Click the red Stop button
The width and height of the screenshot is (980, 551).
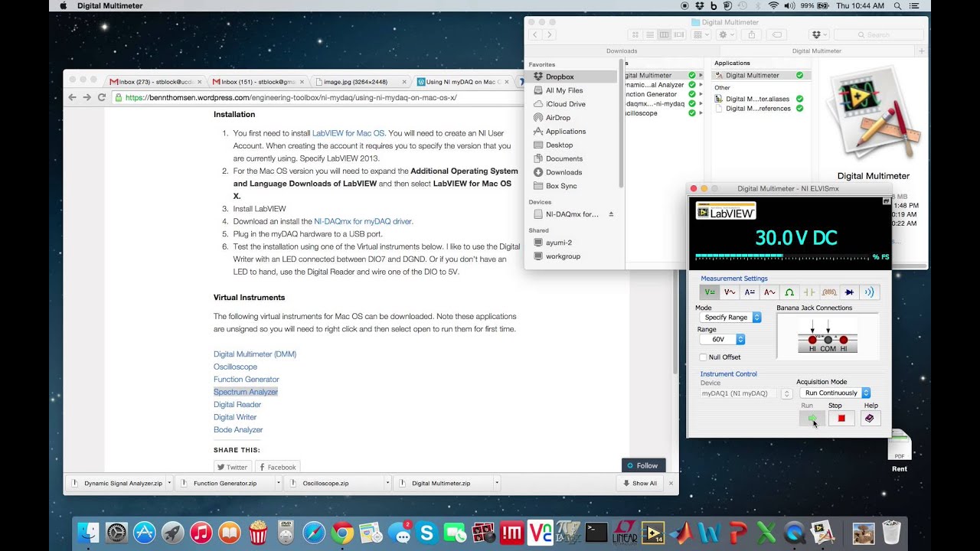(841, 418)
